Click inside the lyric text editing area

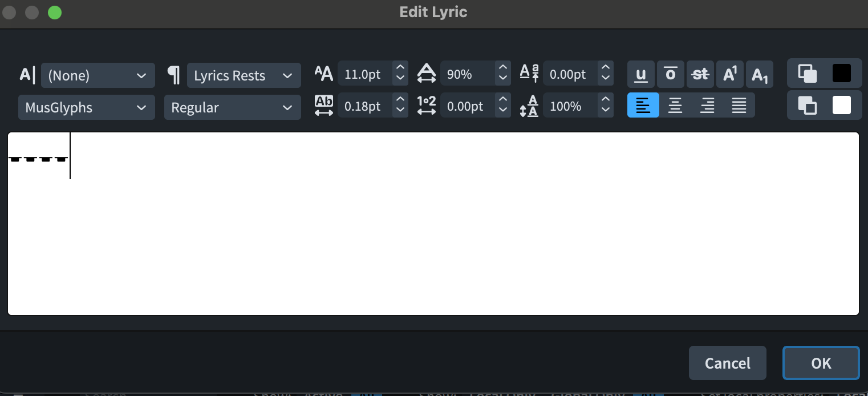click(433, 228)
